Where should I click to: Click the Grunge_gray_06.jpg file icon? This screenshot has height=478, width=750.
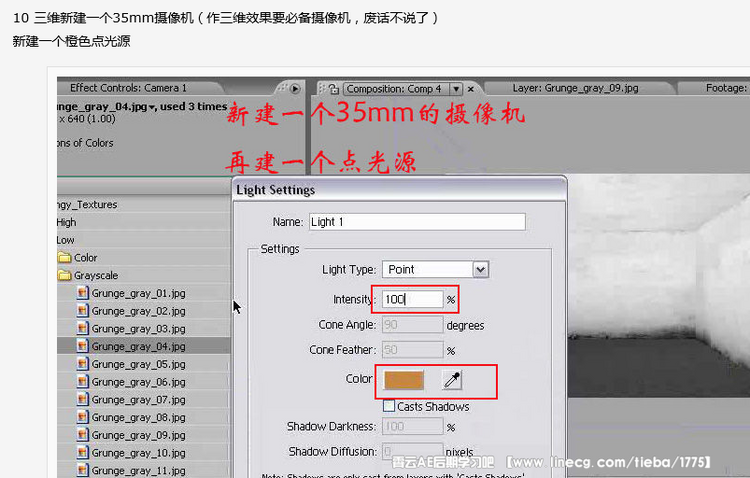pos(83,381)
